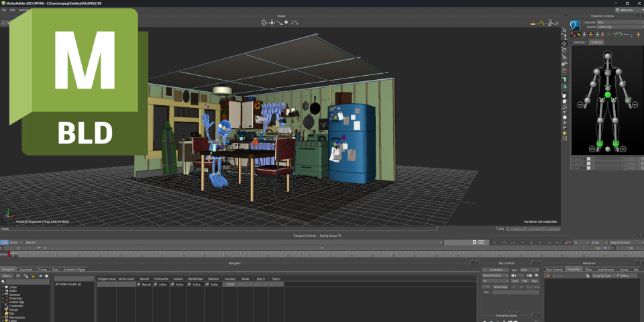Open the Group By Type dropdown in Resources
644x322 pixels.
click(x=602, y=276)
